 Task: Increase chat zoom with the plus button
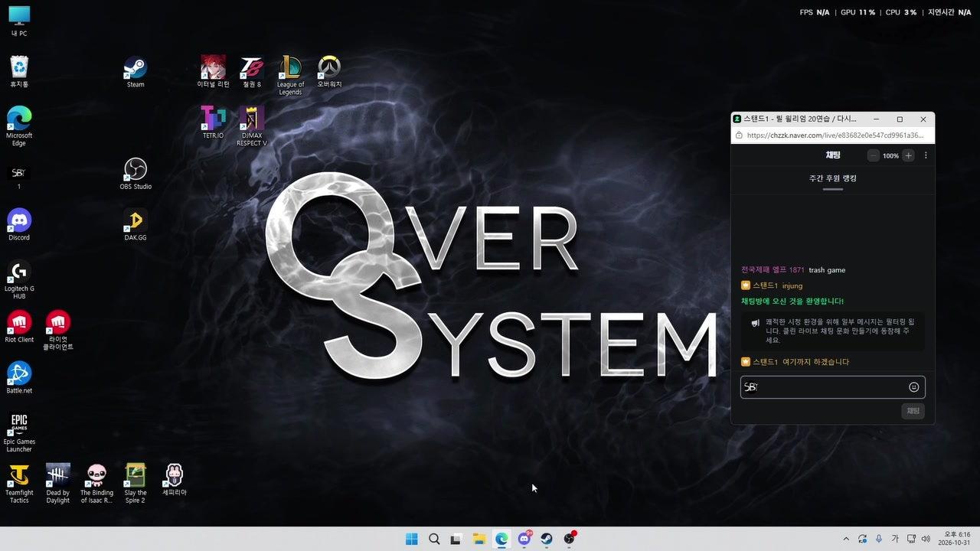(x=908, y=155)
